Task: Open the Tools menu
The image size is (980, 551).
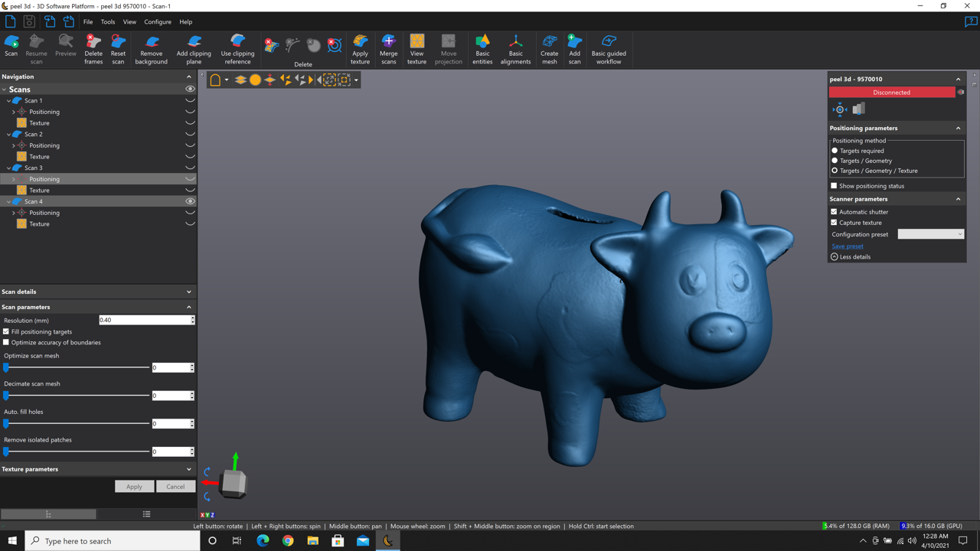Action: coord(108,22)
